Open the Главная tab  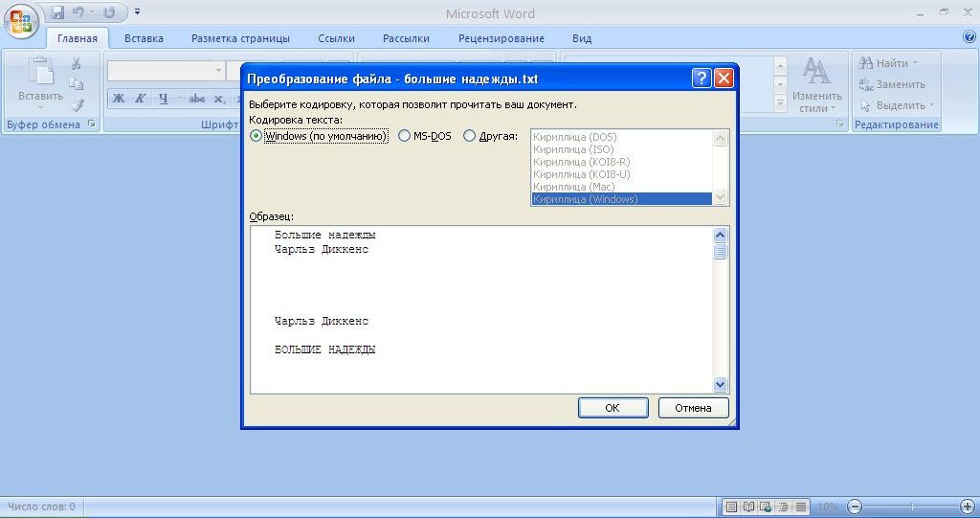pyautogui.click(x=78, y=38)
